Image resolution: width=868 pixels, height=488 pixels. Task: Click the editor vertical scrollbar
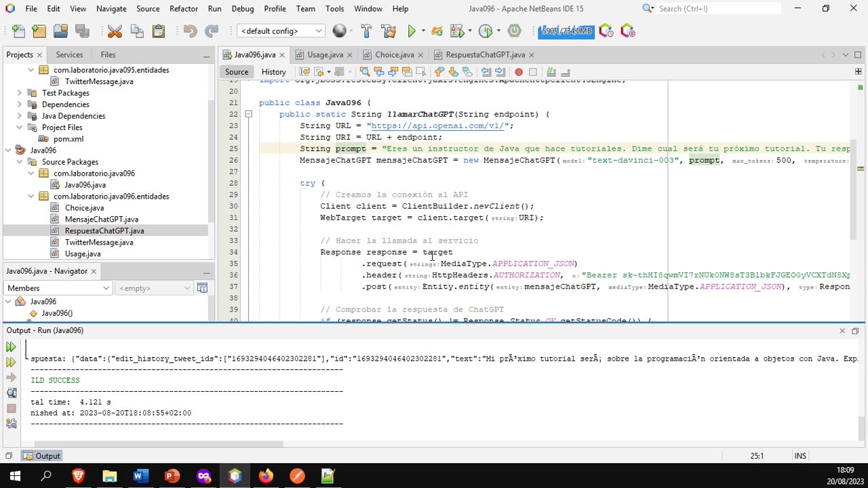pyautogui.click(x=853, y=190)
